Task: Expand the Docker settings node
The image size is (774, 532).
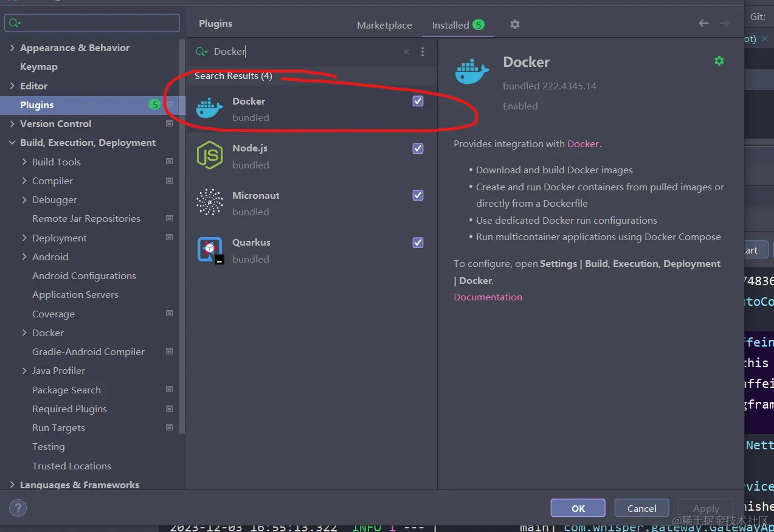Action: (24, 333)
